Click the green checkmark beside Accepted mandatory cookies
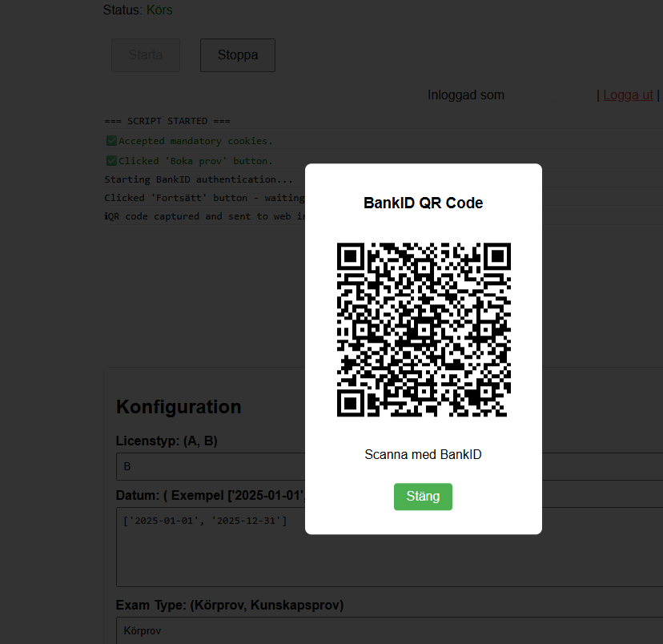The image size is (663, 644). [111, 141]
